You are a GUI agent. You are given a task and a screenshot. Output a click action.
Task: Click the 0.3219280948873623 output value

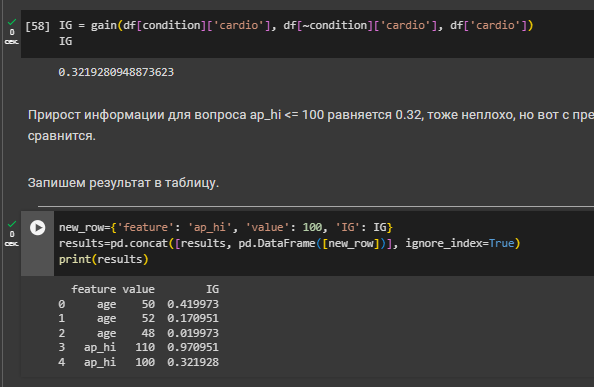click(116, 72)
